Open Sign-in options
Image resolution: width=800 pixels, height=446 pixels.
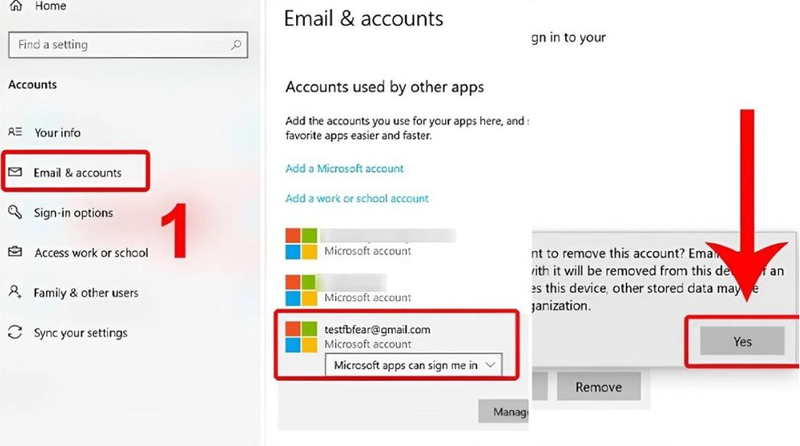[x=73, y=213]
